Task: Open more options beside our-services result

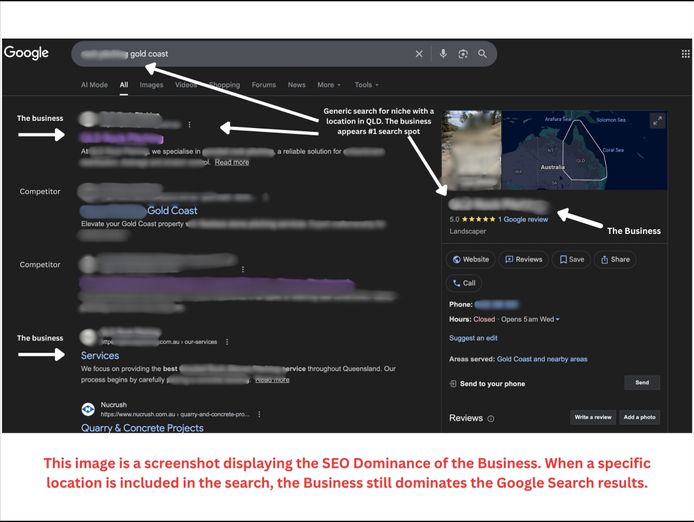Action: tap(227, 342)
